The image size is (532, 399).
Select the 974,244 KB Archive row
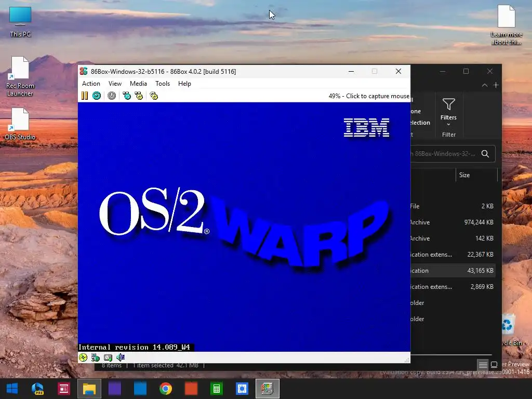coord(453,222)
